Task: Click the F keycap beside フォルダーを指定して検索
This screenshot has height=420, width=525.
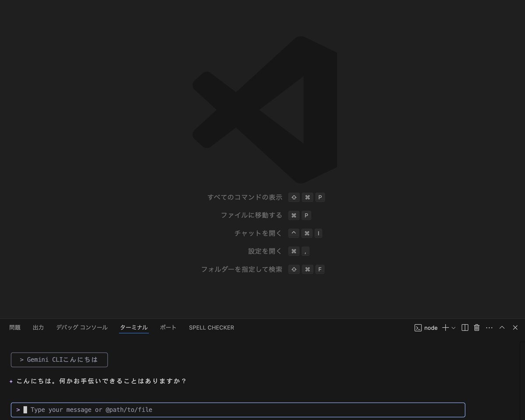Action: (x=320, y=269)
